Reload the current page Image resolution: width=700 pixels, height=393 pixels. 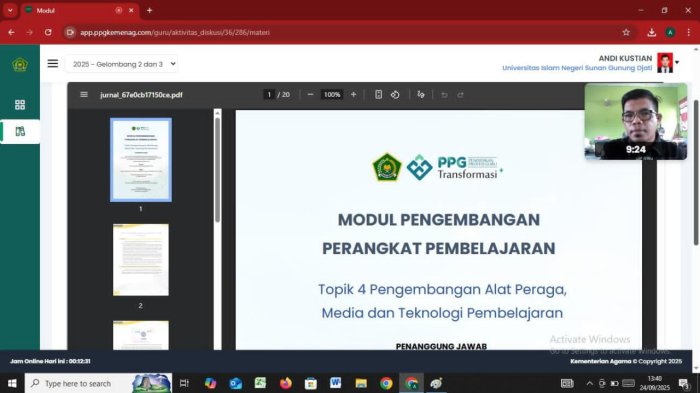[x=48, y=32]
